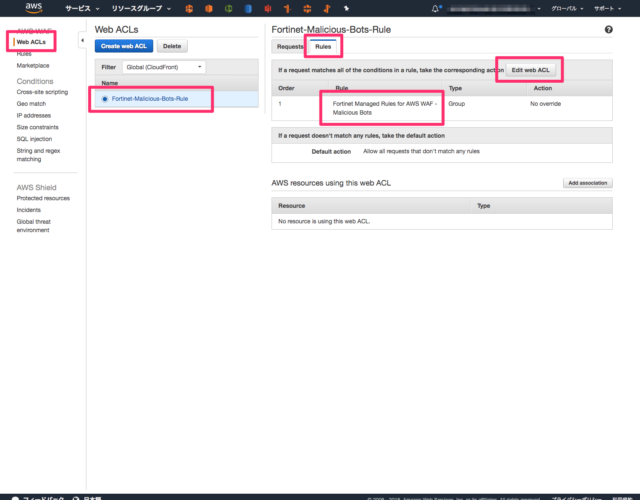This screenshot has height=500, width=640.
Task: Open Protected resources under AWS Shield
Action: [x=43, y=198]
